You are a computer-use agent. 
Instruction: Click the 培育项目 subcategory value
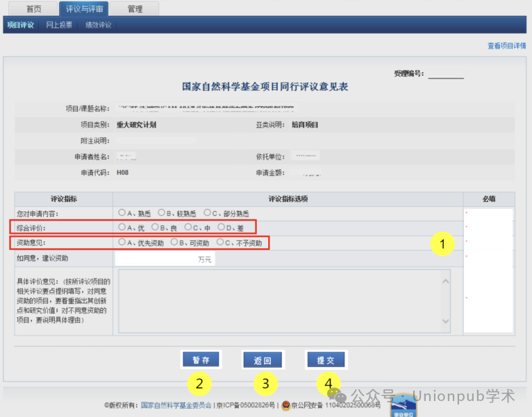click(305, 125)
